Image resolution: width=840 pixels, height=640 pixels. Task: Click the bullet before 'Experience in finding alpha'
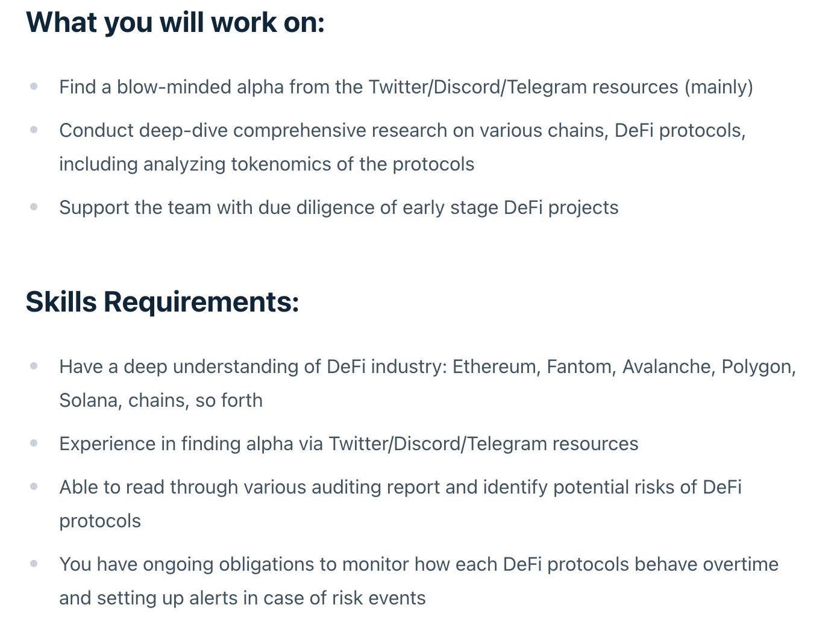[34, 443]
